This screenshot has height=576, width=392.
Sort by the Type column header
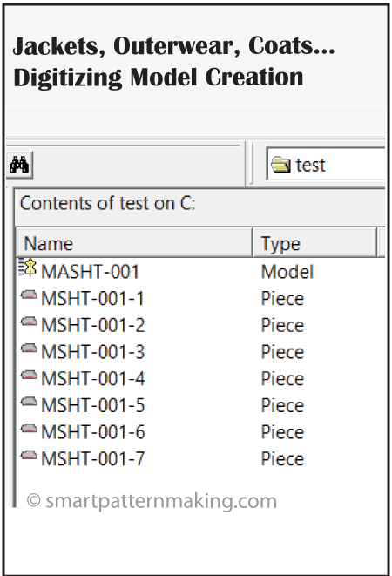314,243
